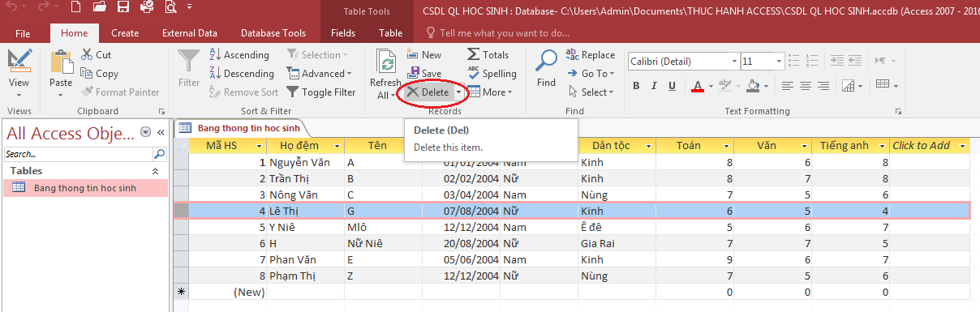980x312 pixels.
Task: Expand the Mã HS column filter arrow
Action: coord(260,146)
